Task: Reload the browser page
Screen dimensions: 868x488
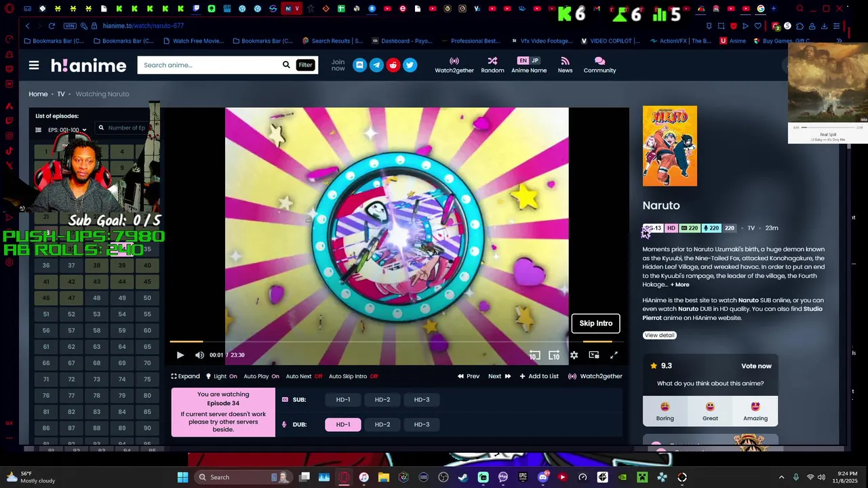Action: [52, 26]
